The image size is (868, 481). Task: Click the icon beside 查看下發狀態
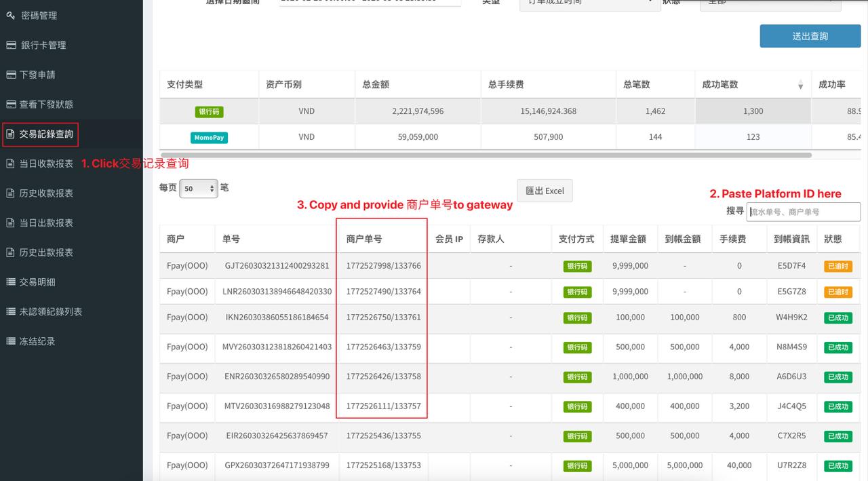[10, 104]
